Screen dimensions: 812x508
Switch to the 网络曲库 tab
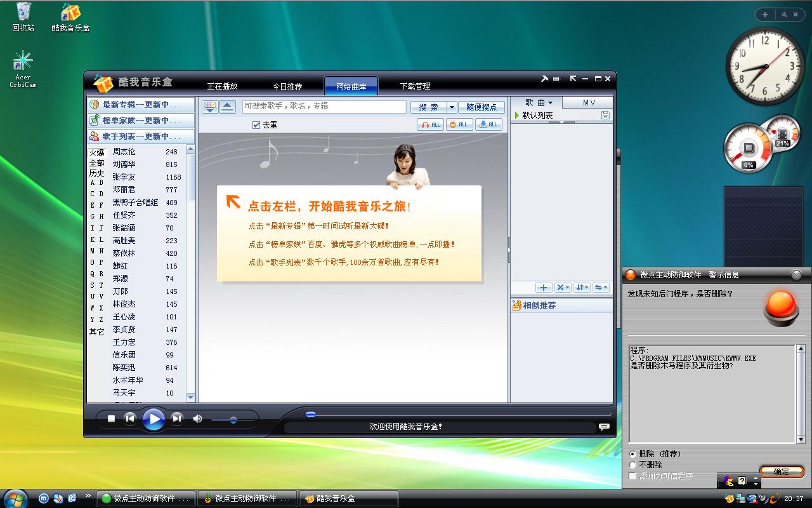[x=351, y=86]
